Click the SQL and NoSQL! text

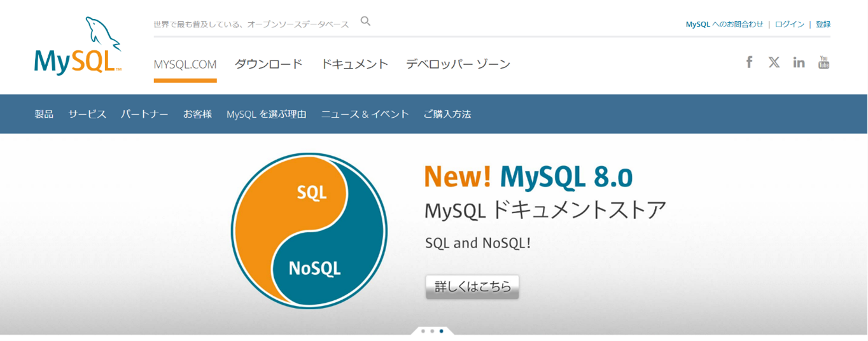[478, 242]
